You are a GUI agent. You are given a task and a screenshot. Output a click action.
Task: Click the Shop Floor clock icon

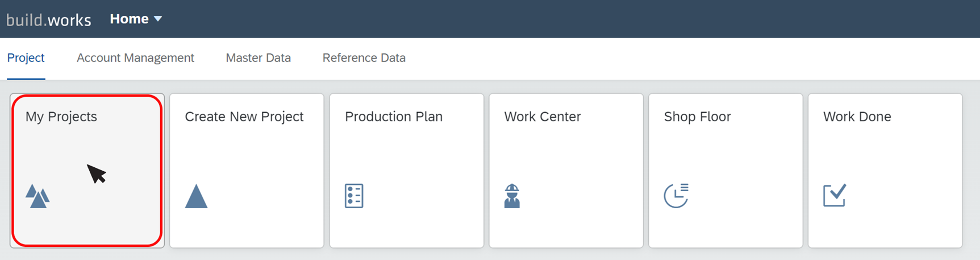[676, 196]
